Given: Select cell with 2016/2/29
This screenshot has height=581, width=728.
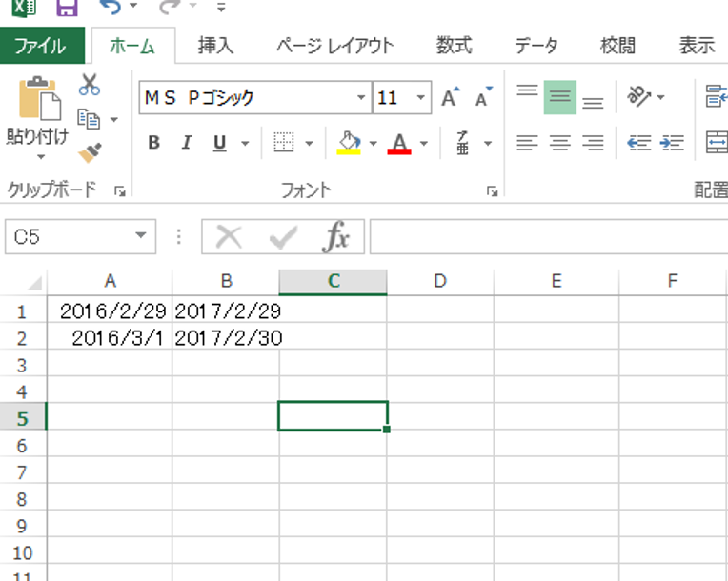Looking at the screenshot, I should tap(110, 311).
